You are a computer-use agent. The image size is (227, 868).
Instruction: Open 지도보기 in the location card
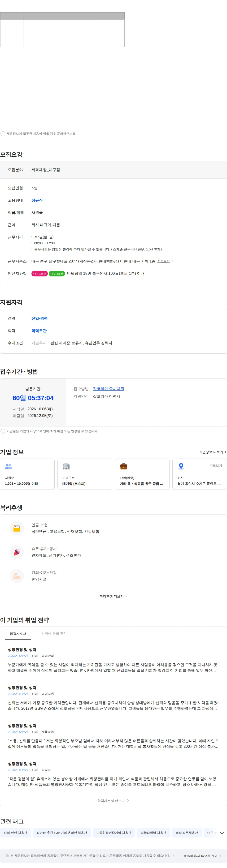216,466
